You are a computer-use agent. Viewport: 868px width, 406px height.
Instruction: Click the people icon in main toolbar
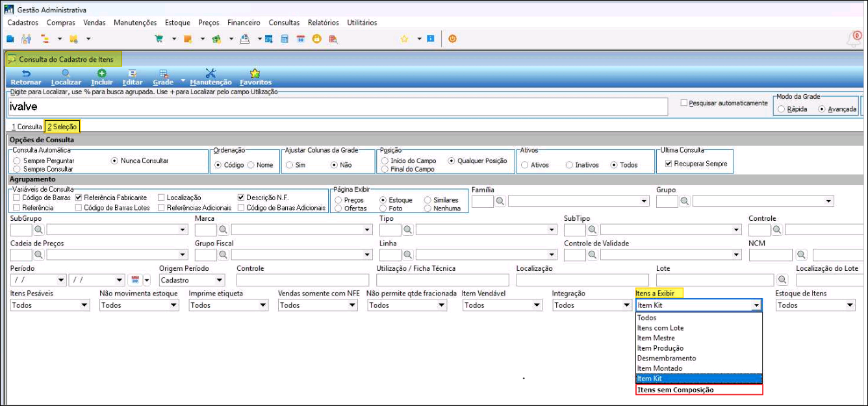tap(26, 39)
